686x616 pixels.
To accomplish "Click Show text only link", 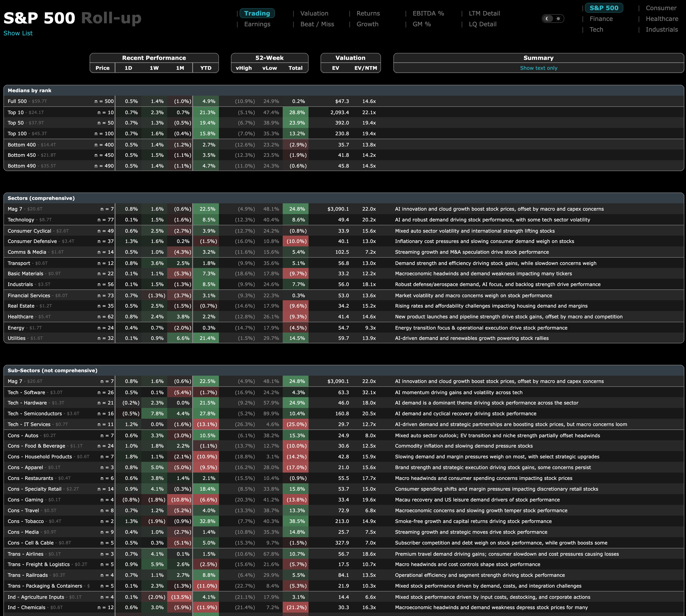I will tap(538, 68).
